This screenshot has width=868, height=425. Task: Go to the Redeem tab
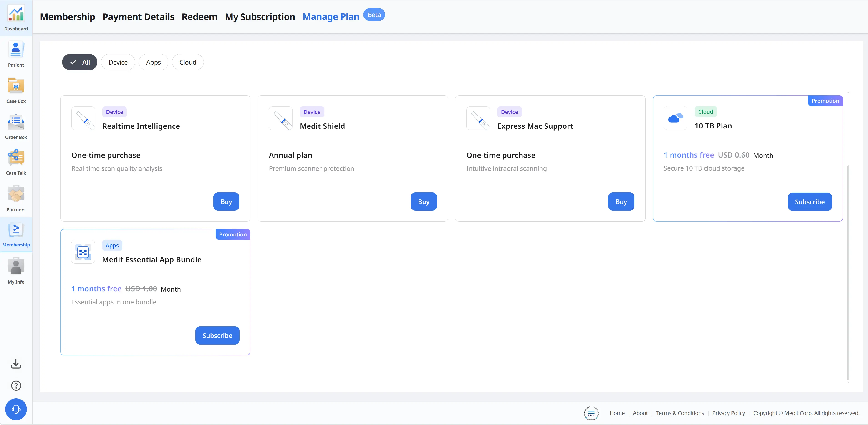click(199, 17)
